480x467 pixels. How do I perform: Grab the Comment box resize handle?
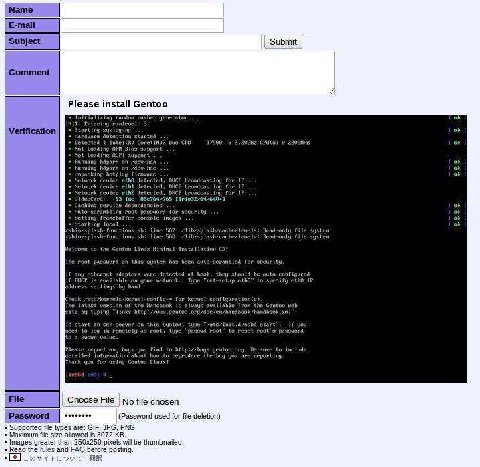point(332,92)
